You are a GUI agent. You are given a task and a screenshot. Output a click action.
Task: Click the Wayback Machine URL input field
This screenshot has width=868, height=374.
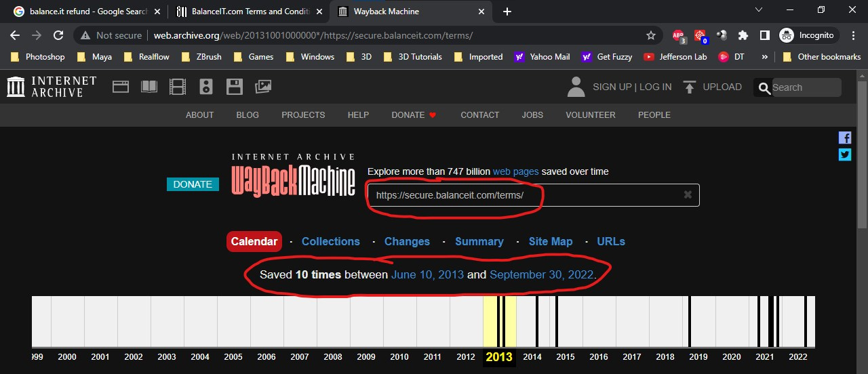tap(533, 194)
